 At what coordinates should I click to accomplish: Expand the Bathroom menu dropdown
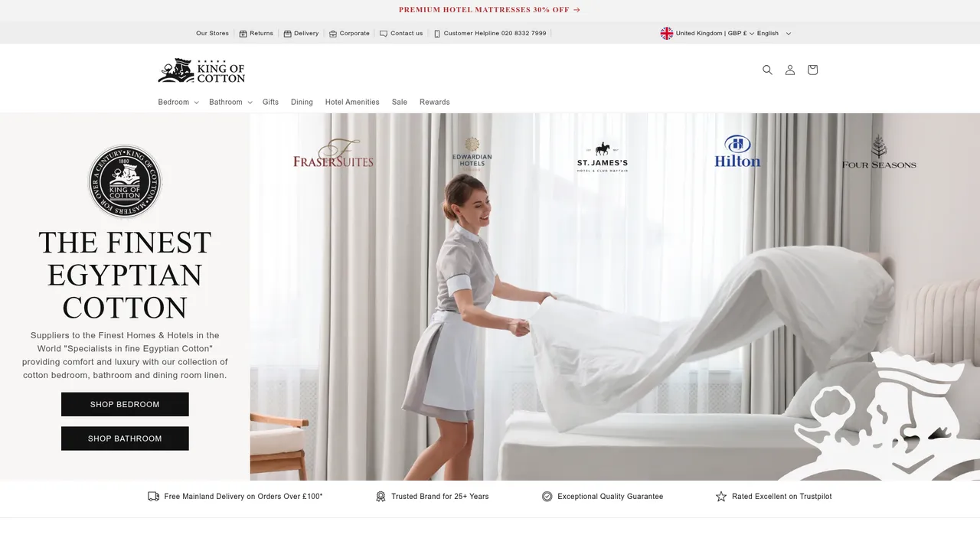pos(230,102)
